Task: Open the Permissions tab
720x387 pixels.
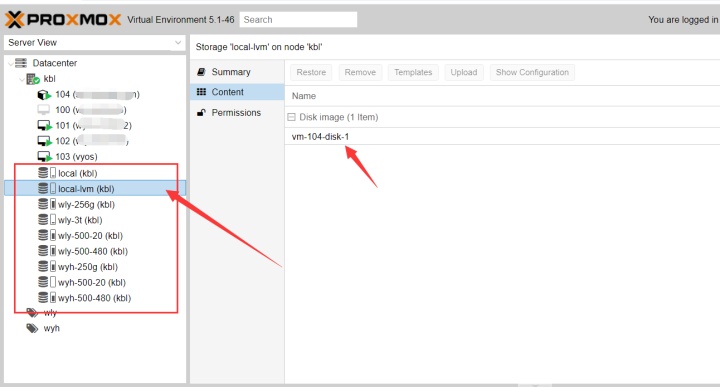Action: pyautogui.click(x=237, y=112)
